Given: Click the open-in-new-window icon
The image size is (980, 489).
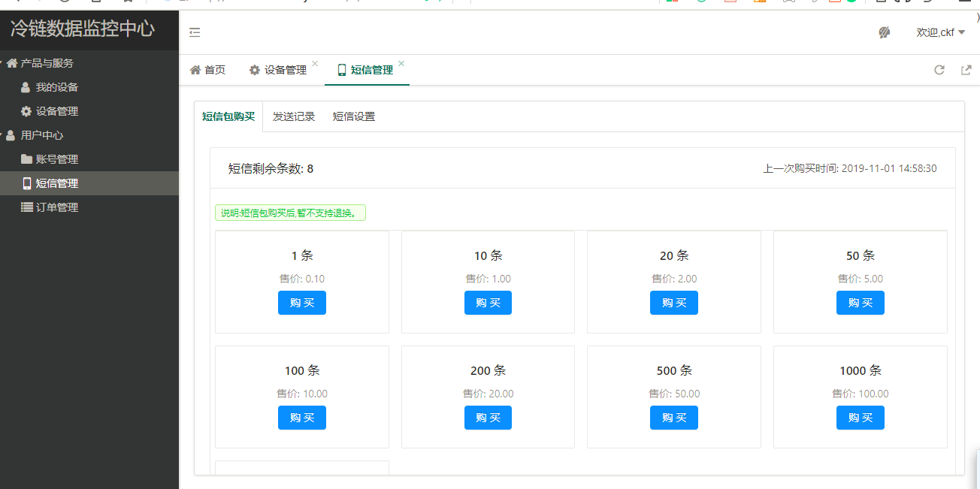Looking at the screenshot, I should (x=966, y=70).
